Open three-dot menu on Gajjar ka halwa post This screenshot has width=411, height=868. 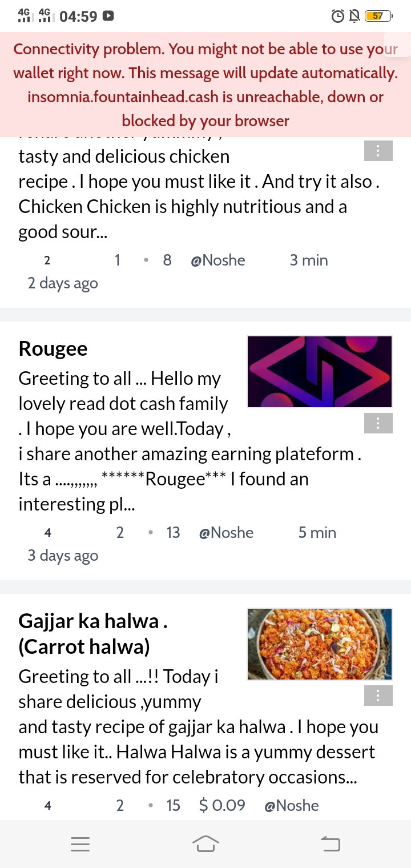point(378,696)
